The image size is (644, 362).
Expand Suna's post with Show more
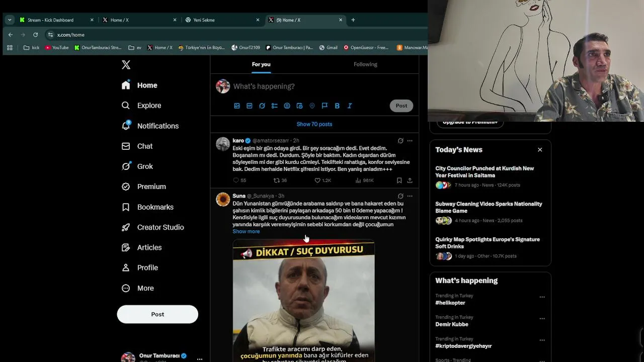246,231
